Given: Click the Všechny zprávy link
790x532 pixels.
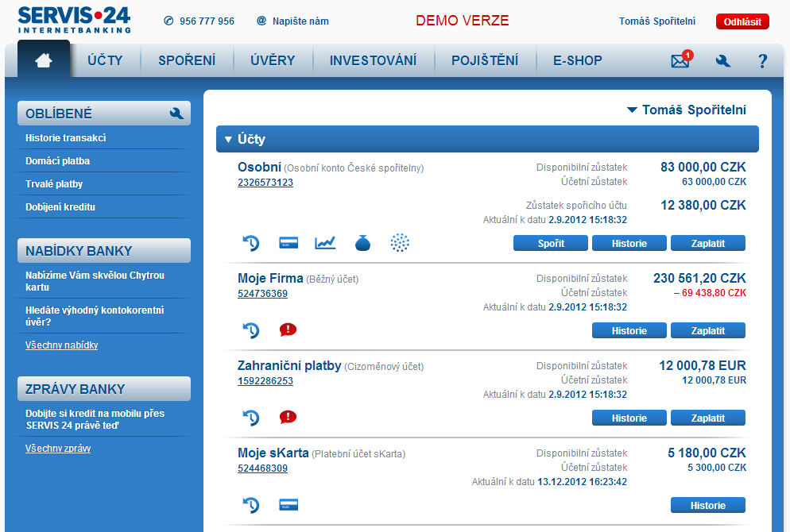Looking at the screenshot, I should click(x=58, y=449).
